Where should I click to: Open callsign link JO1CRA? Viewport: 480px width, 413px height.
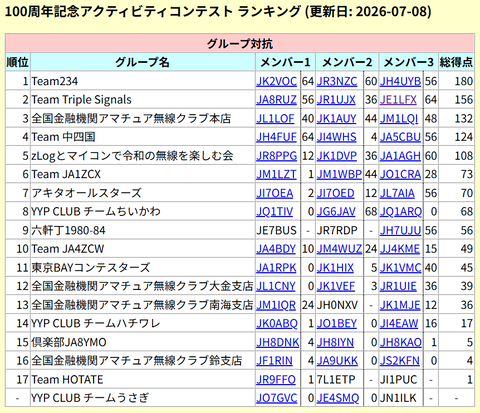400,174
